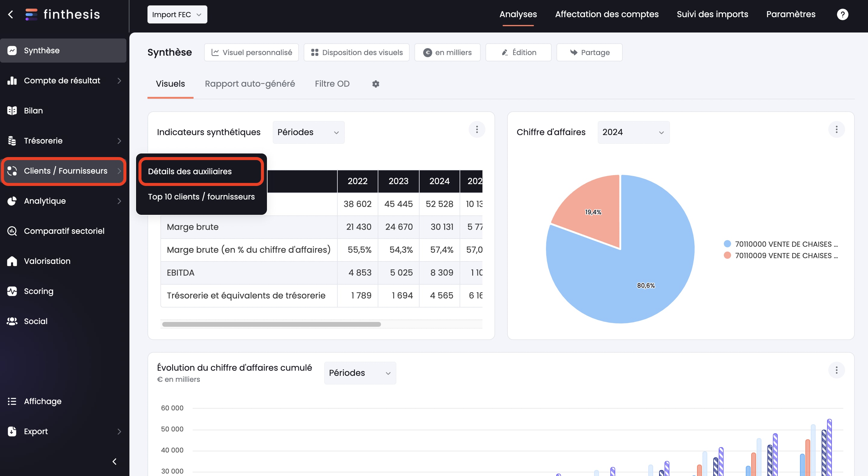The image size is (868, 476).
Task: Click the Valorisation house icon
Action: (12, 261)
